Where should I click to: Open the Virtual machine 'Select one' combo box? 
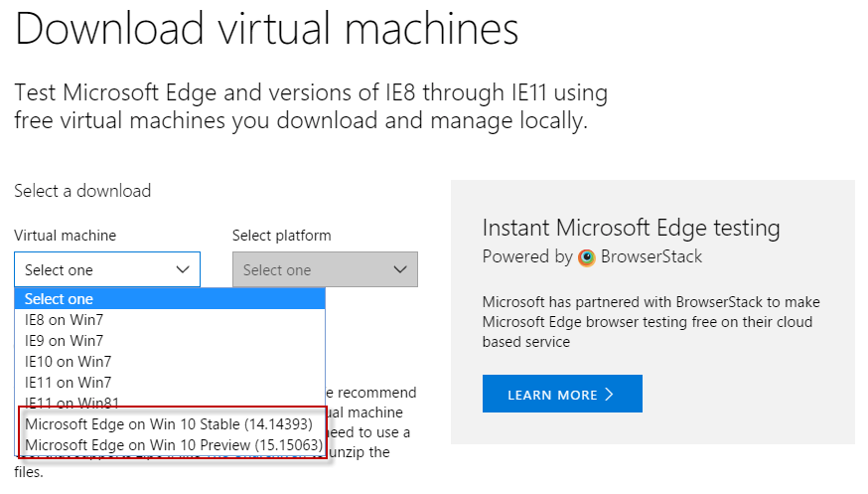(107, 269)
